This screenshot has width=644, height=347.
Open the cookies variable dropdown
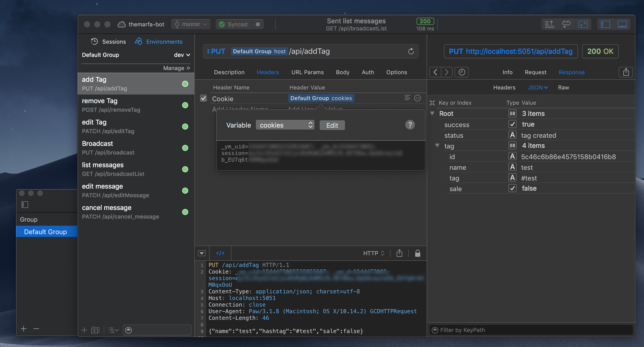[285, 125]
